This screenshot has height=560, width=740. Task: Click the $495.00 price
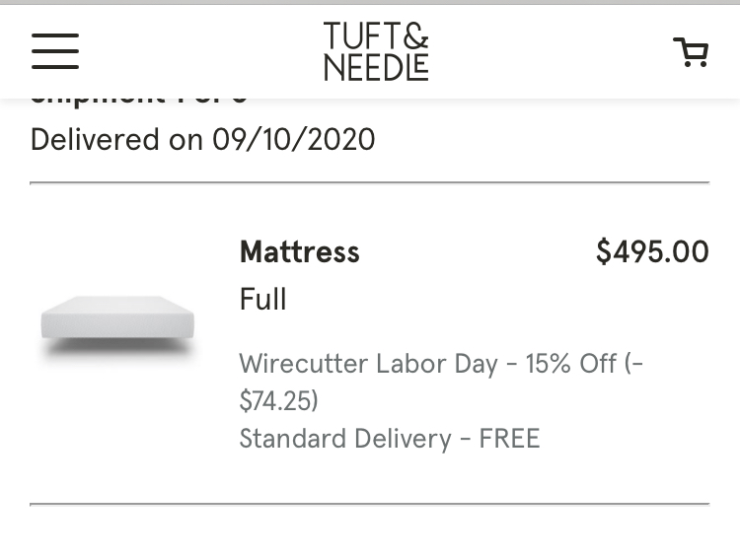tap(652, 252)
